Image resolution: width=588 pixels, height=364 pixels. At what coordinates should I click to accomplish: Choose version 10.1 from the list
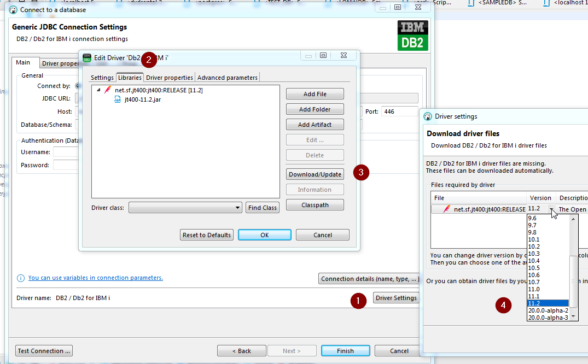click(x=548, y=239)
